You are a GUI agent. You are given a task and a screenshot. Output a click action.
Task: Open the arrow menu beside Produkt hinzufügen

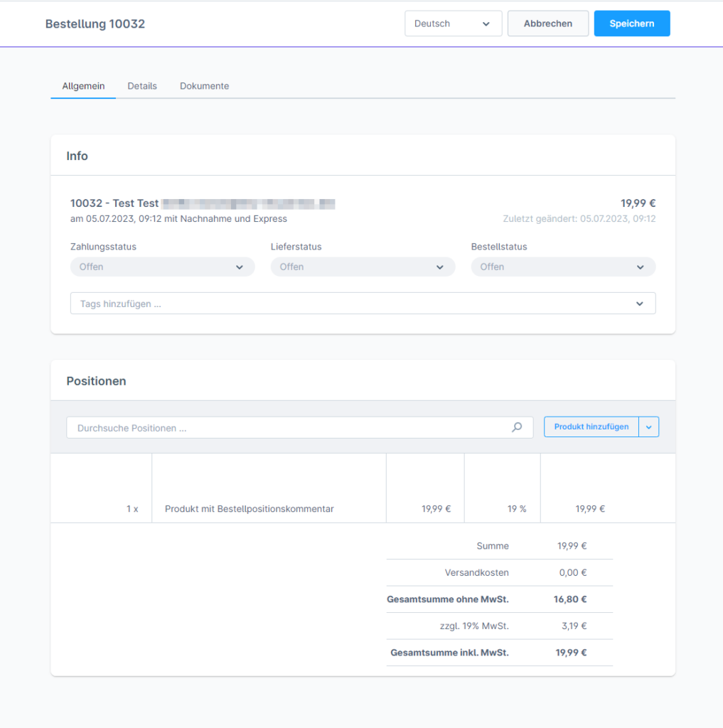648,427
